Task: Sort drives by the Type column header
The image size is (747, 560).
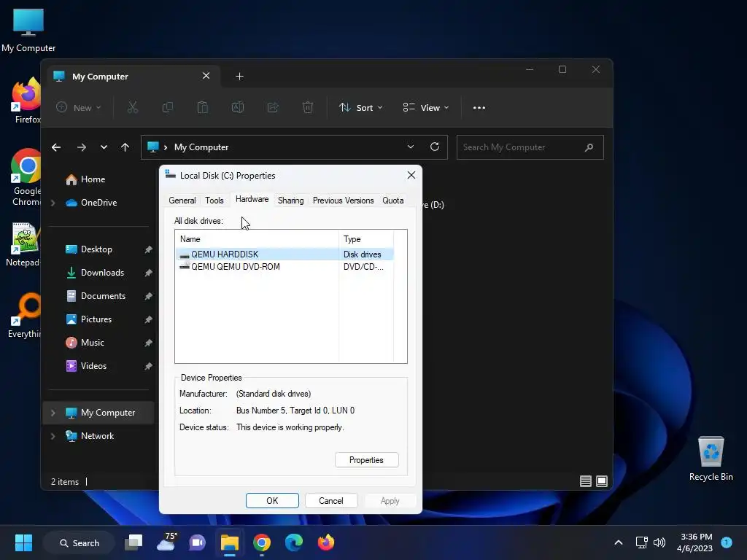Action: pos(366,239)
